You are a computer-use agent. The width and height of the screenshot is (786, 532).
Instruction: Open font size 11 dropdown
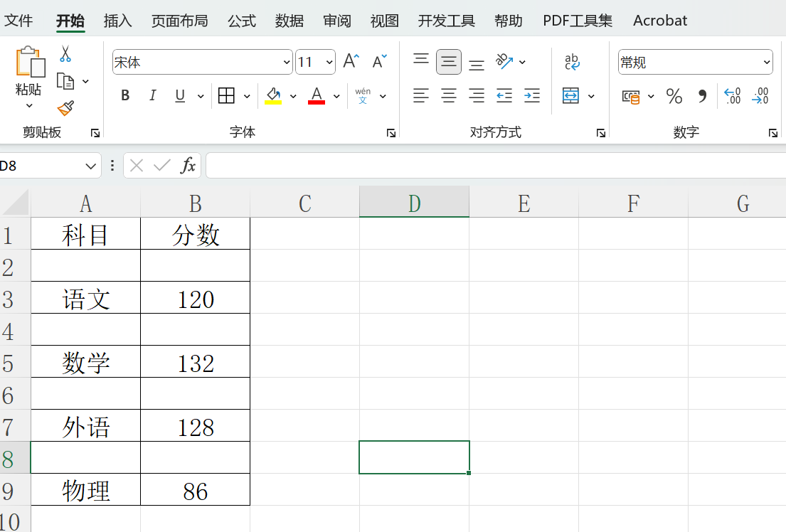click(329, 62)
